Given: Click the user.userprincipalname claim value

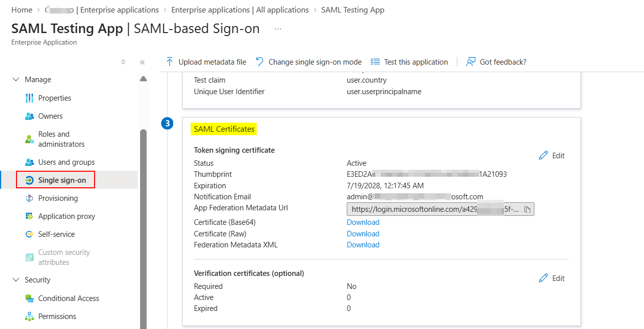Looking at the screenshot, I should tap(384, 92).
